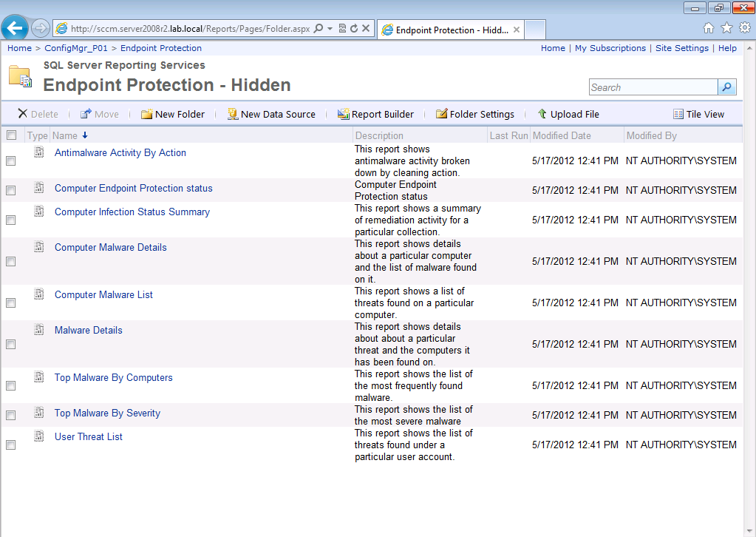Click the browser Back arrow button

click(15, 28)
